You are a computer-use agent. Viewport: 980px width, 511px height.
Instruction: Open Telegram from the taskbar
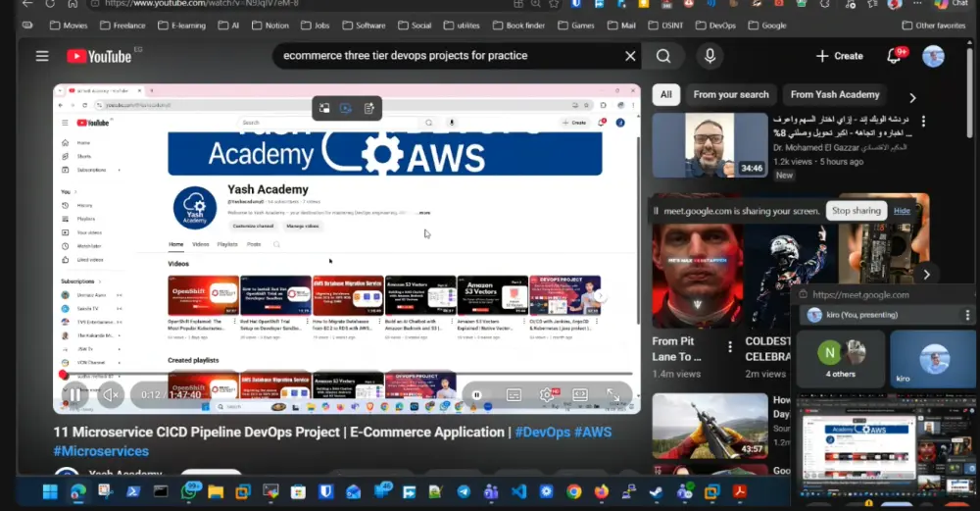(x=464, y=492)
